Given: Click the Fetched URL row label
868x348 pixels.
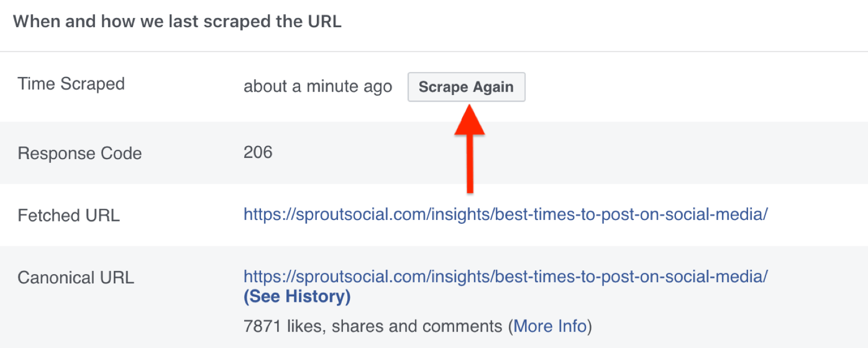Looking at the screenshot, I should [68, 215].
